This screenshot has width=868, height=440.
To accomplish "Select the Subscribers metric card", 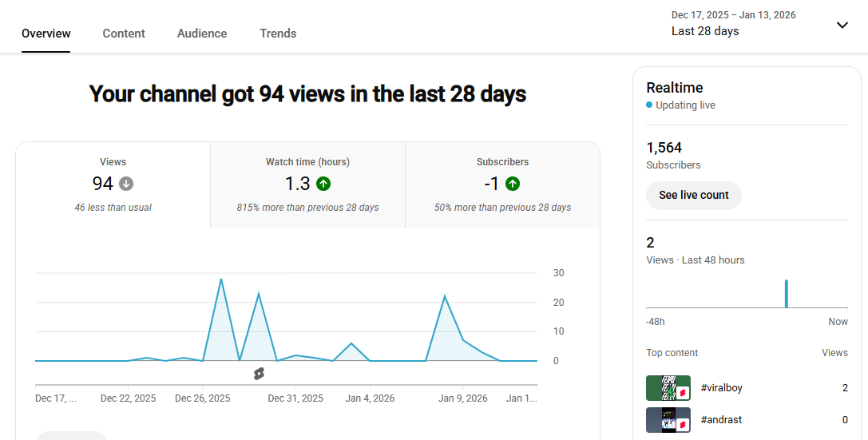I will click(502, 185).
